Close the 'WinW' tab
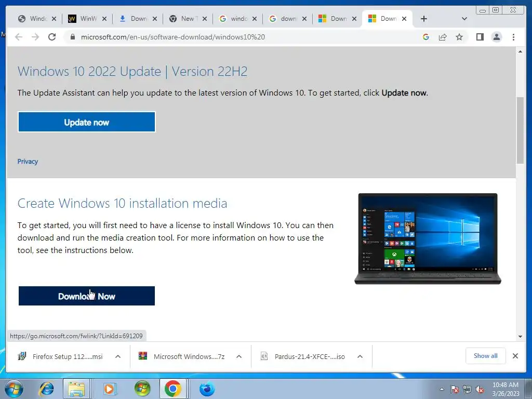This screenshot has height=399, width=532. click(x=104, y=19)
